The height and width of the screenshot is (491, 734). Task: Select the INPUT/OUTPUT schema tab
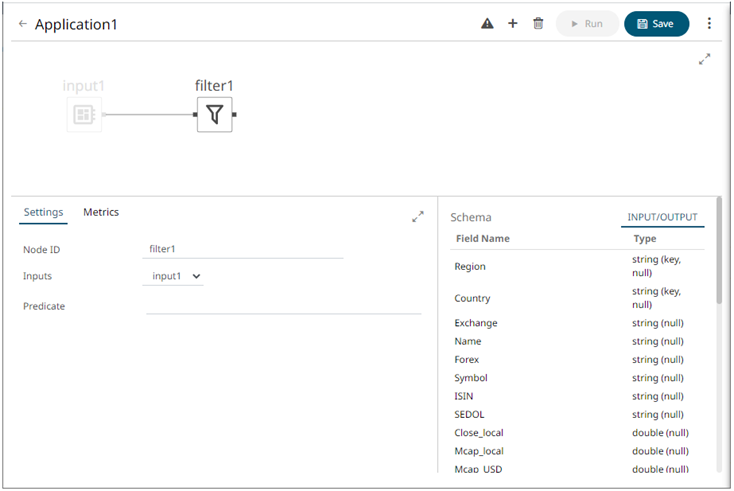662,217
